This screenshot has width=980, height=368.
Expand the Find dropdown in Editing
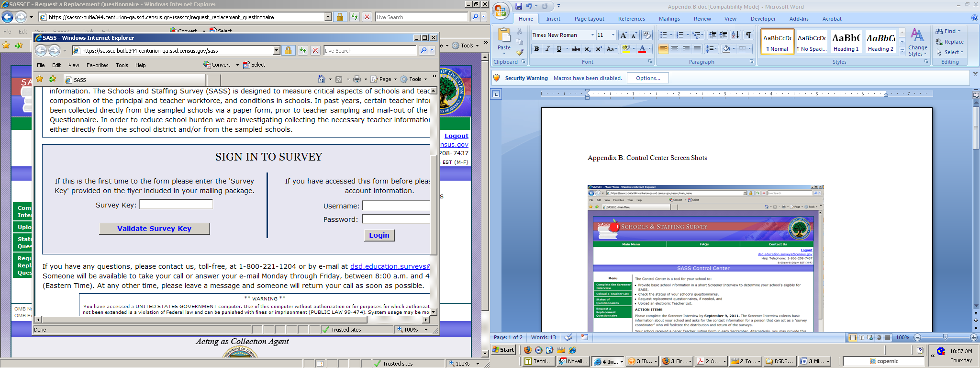click(x=959, y=31)
